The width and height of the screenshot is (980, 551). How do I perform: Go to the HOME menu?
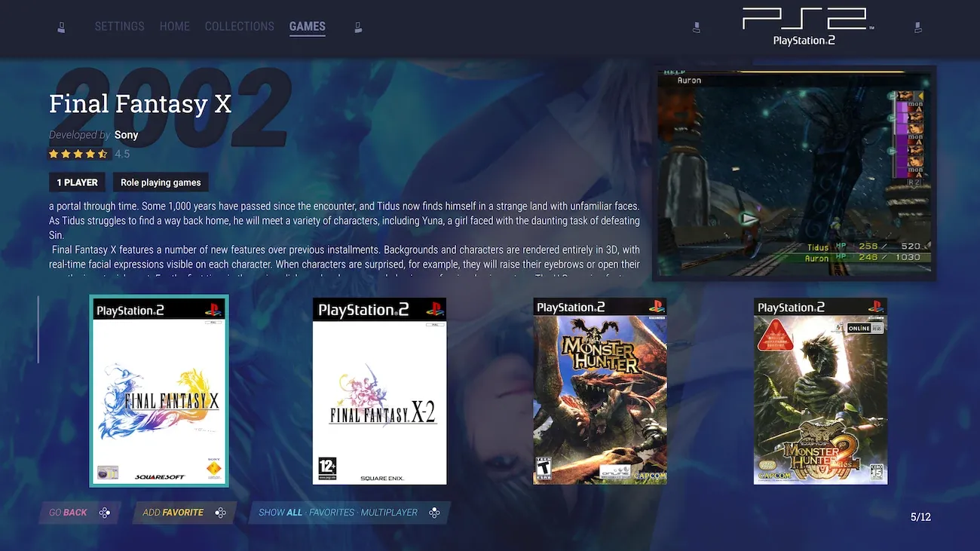coord(174,26)
